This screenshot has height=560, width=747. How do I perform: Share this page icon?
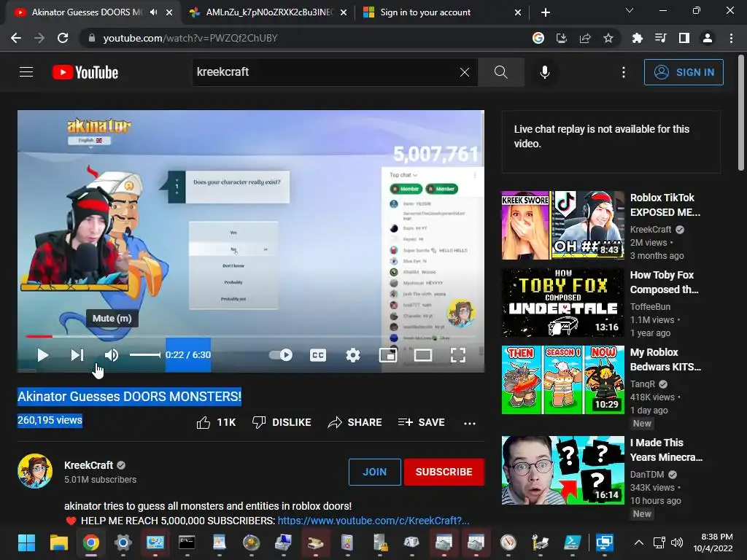pos(585,38)
